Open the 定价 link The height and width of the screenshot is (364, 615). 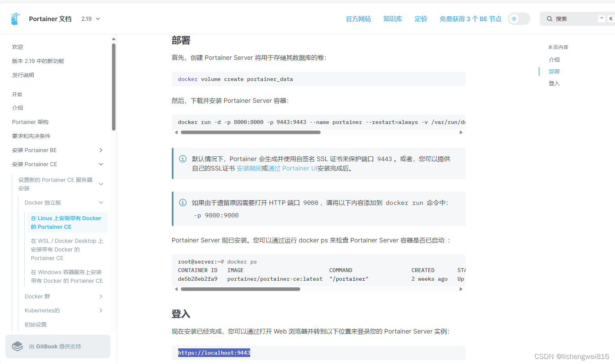421,19
